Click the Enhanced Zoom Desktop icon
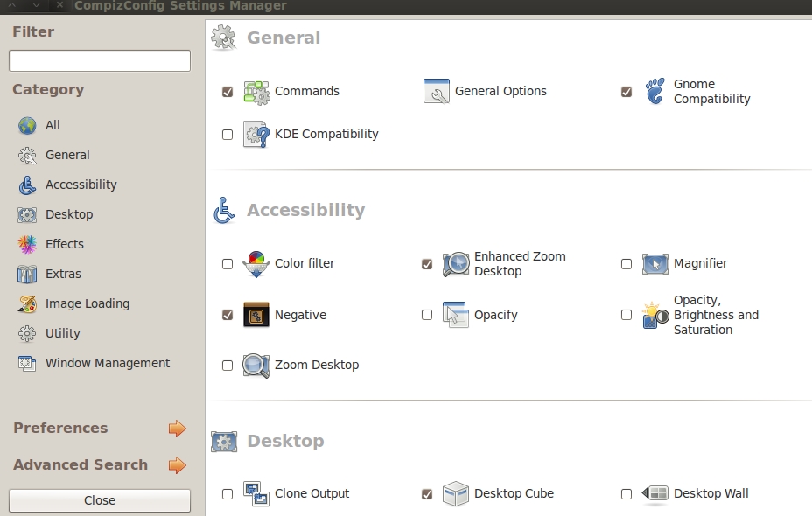The height and width of the screenshot is (516, 812). pyautogui.click(x=456, y=264)
